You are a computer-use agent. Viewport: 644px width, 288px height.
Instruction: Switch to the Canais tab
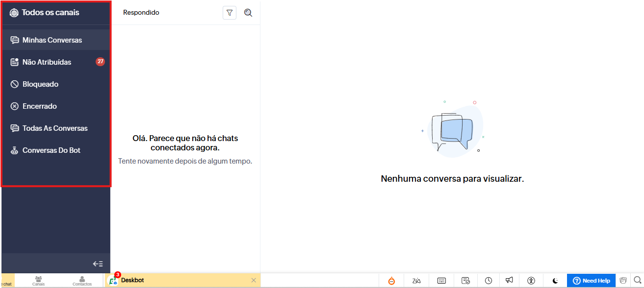click(39, 281)
